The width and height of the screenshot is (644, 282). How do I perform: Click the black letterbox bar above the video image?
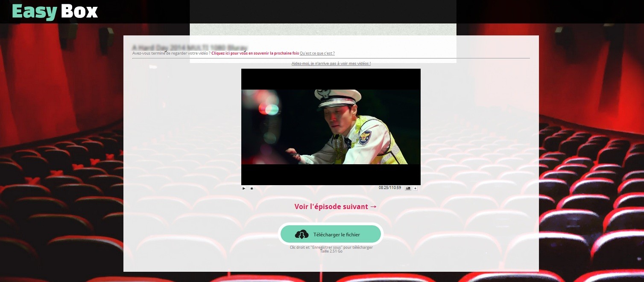pos(331,79)
